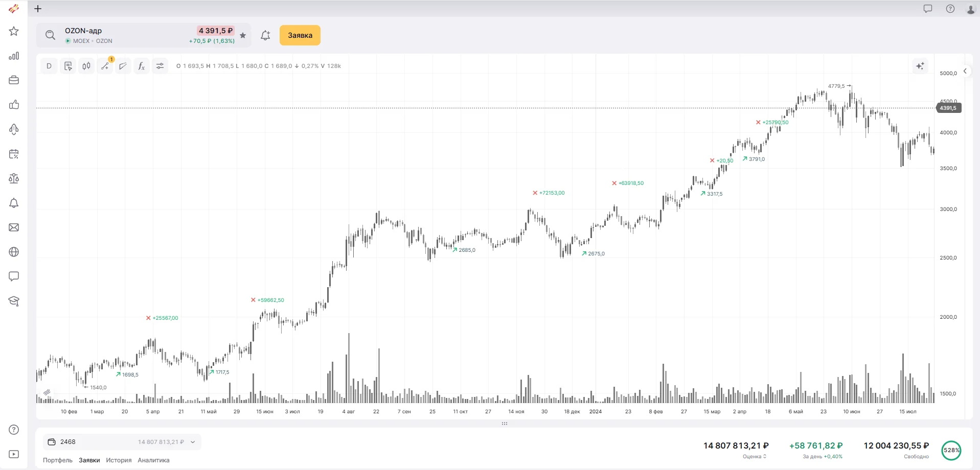The image size is (980, 470).
Task: Open the calendar icon in the sidebar
Action: pos(14,154)
